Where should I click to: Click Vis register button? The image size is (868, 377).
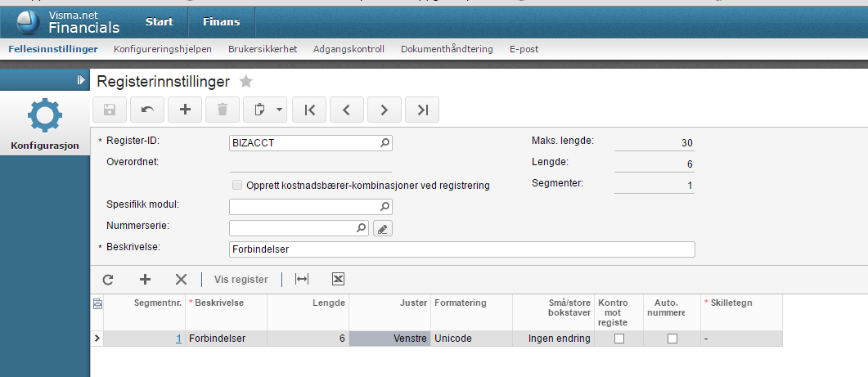(241, 280)
